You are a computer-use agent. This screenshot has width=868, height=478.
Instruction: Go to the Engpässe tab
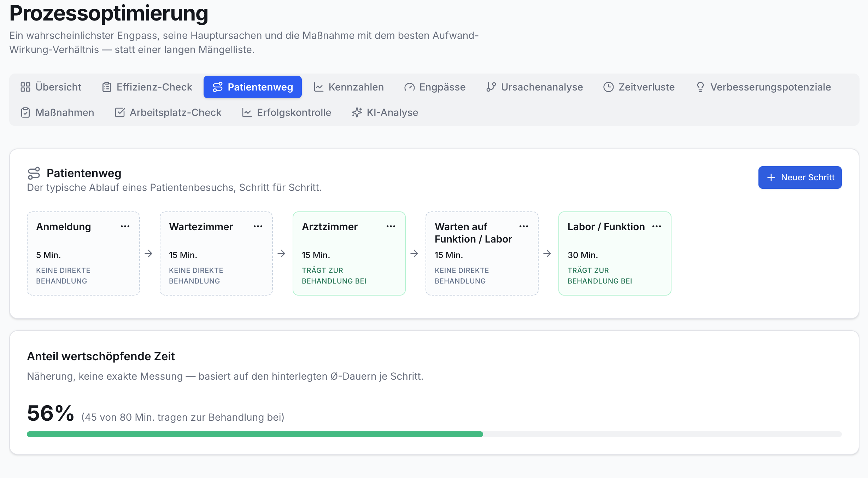(435, 87)
